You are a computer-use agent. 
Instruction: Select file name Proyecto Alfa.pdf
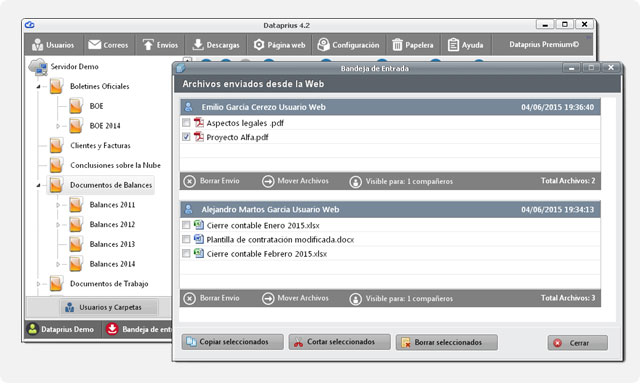tap(238, 137)
